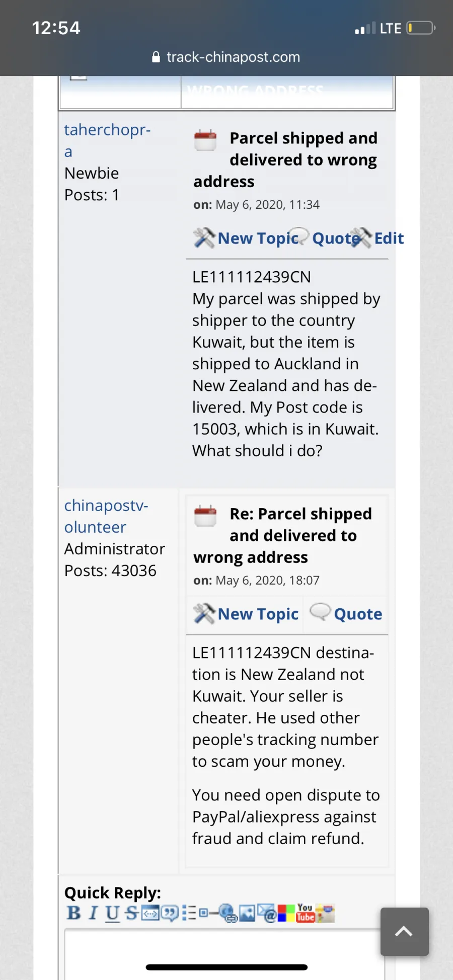Insert hyperlink using globe link icon
Image resolution: width=453 pixels, height=980 pixels.
[229, 913]
